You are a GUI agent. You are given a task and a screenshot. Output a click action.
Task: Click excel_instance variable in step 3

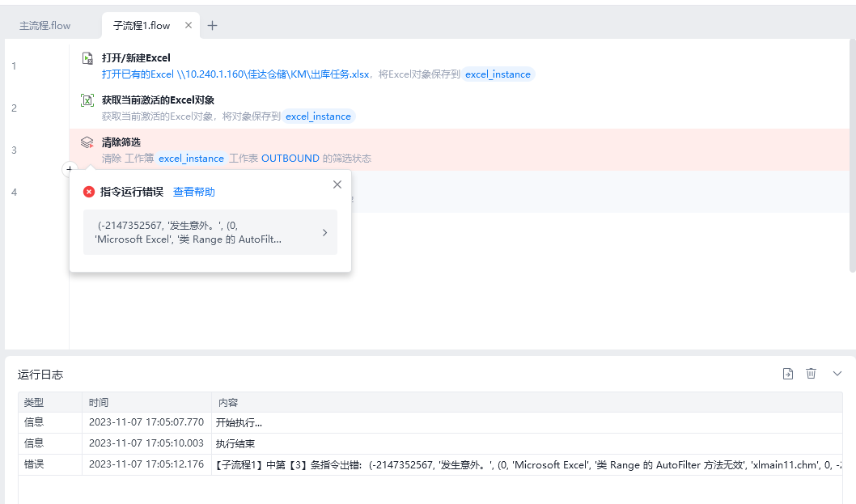coord(191,159)
